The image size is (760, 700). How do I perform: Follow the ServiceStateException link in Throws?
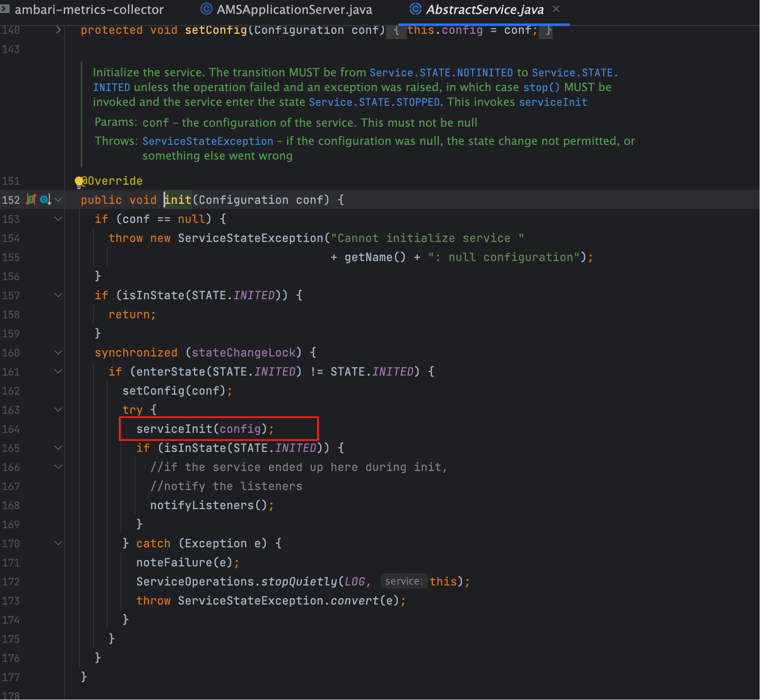point(208,141)
